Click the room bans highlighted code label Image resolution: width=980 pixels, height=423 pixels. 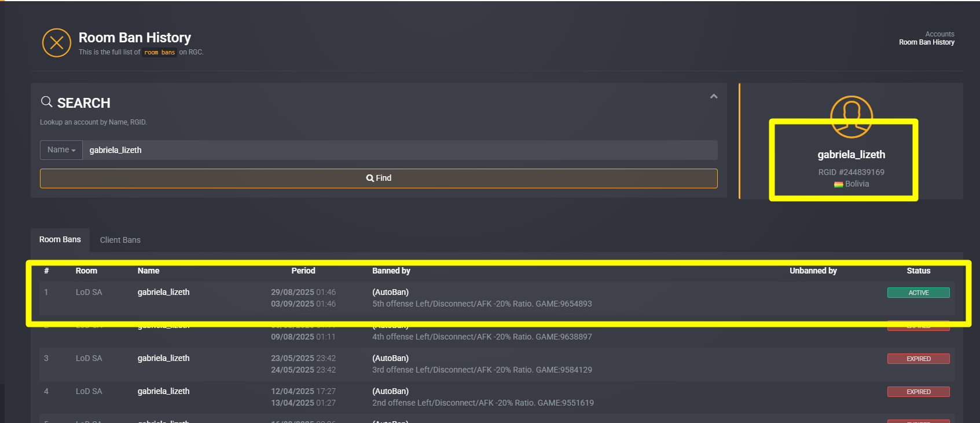click(x=160, y=52)
